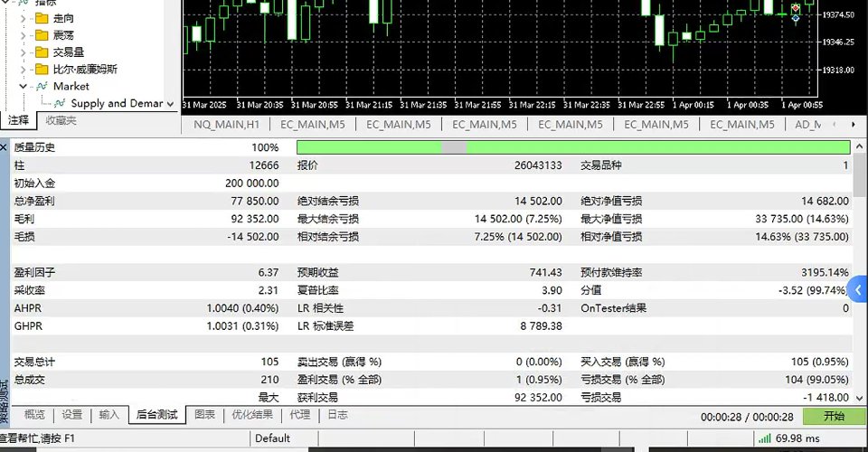Viewport: 868px width, 452px height.
Task: Switch to the 图表 tester tab
Action: 205,414
